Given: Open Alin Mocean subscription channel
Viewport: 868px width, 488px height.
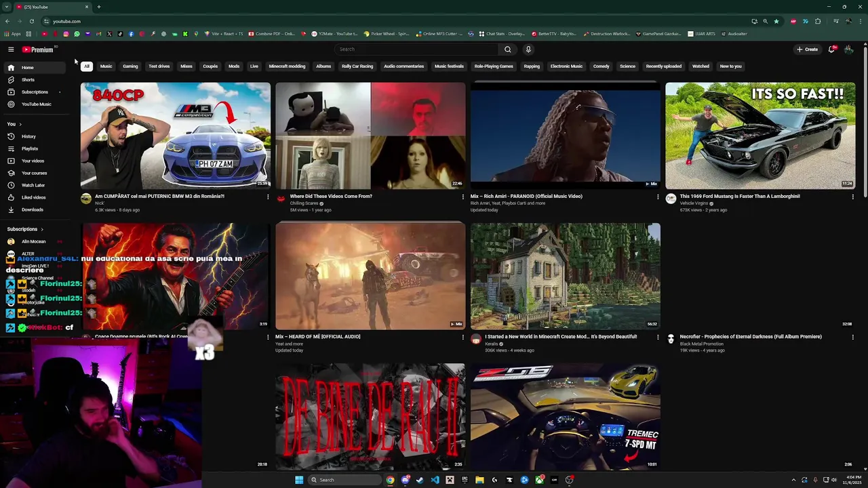Looking at the screenshot, I should 33,241.
